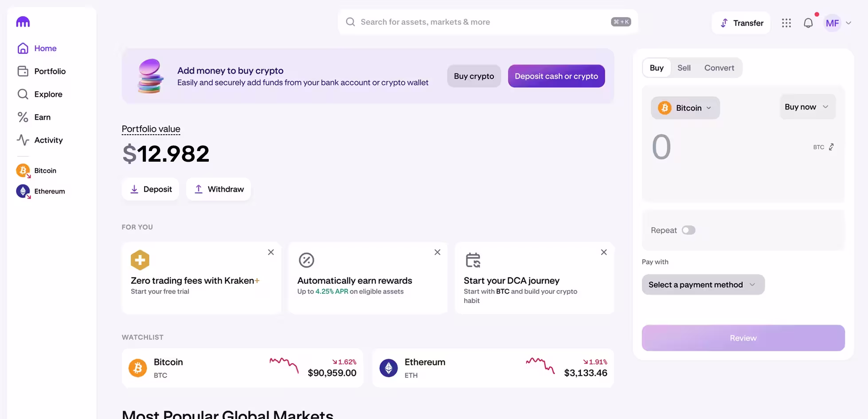
Task: Click the Ethereum watchlist coin icon
Action: tap(389, 368)
